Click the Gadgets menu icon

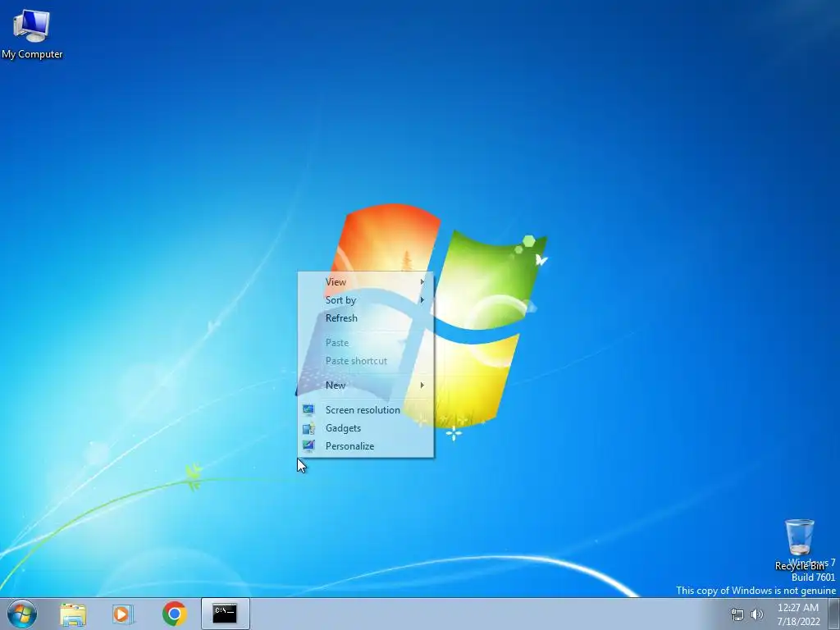pos(308,428)
